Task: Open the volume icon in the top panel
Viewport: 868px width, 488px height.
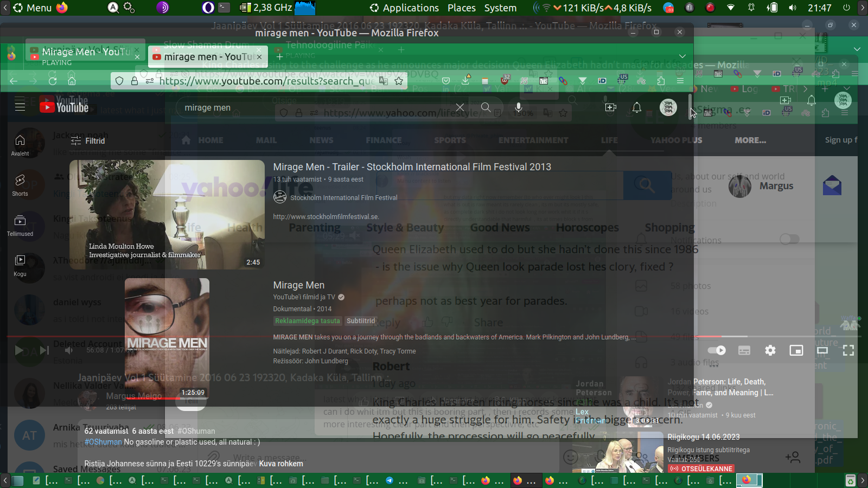Action: pos(793,8)
